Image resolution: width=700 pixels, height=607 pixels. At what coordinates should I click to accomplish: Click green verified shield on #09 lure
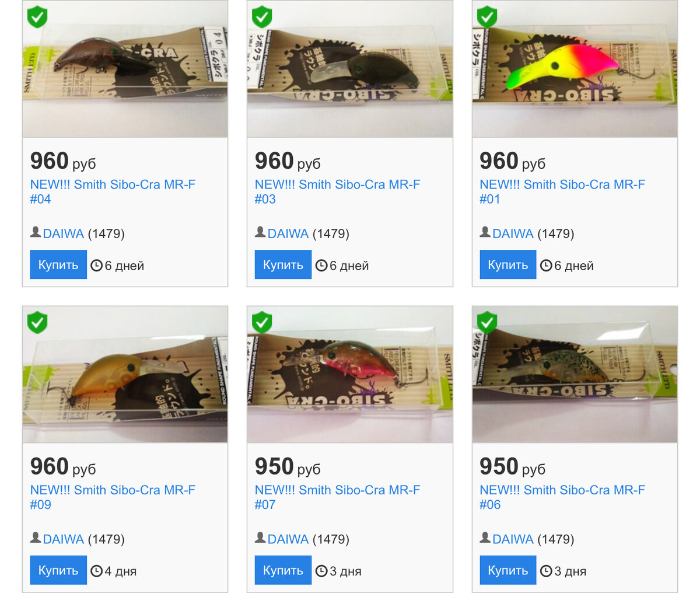[37, 322]
